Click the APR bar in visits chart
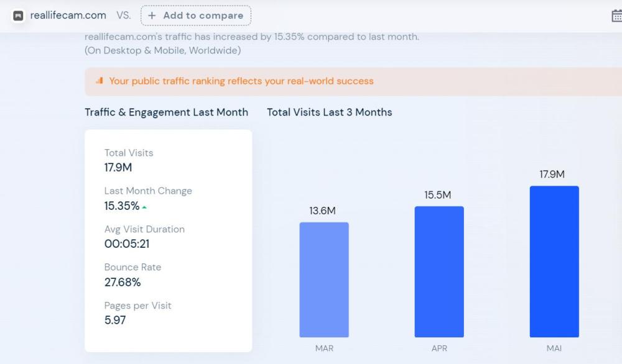 439,271
